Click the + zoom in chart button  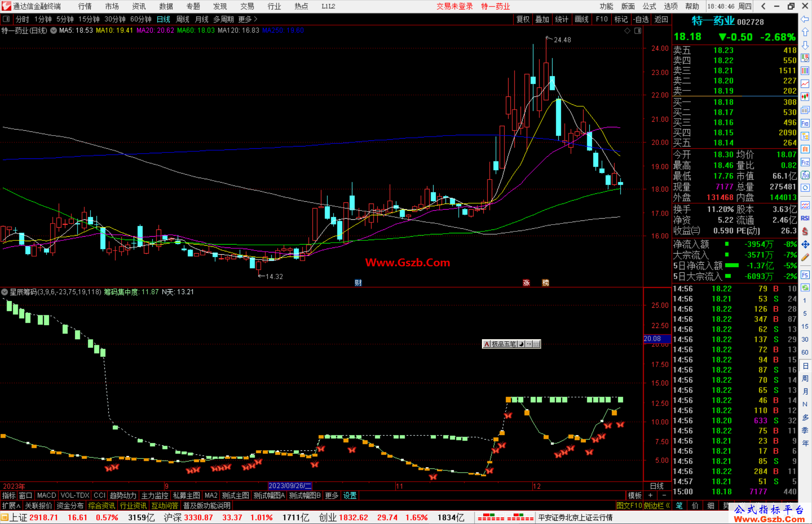(x=650, y=495)
